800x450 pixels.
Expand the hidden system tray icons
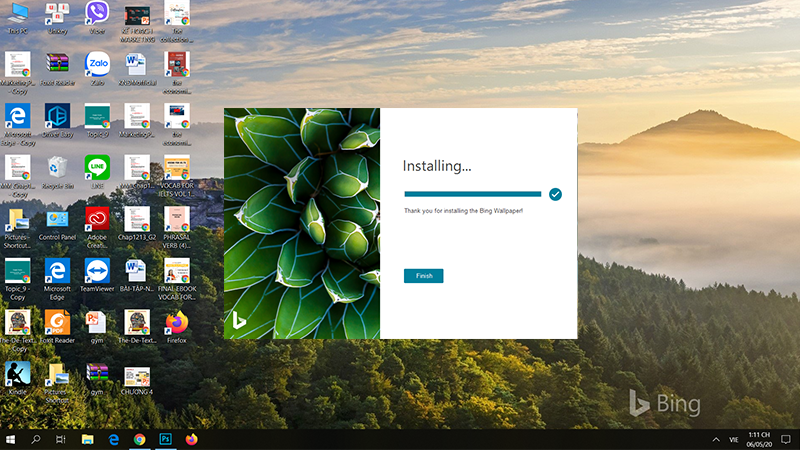[x=715, y=439]
